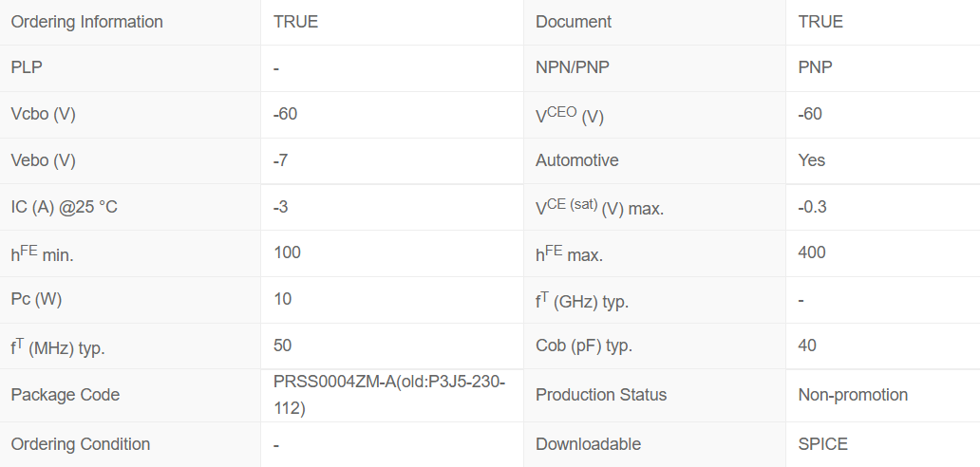
Task: Select the Ordering Condition label cell
Action: (x=80, y=444)
